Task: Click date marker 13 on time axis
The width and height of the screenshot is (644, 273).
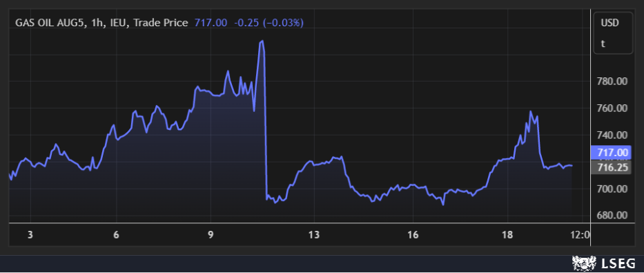Action: [314, 235]
